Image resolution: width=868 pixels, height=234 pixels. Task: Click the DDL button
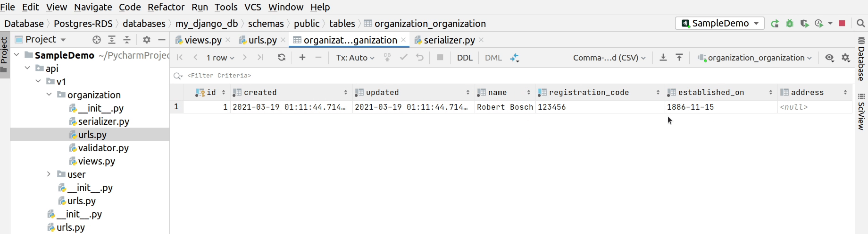[465, 58]
